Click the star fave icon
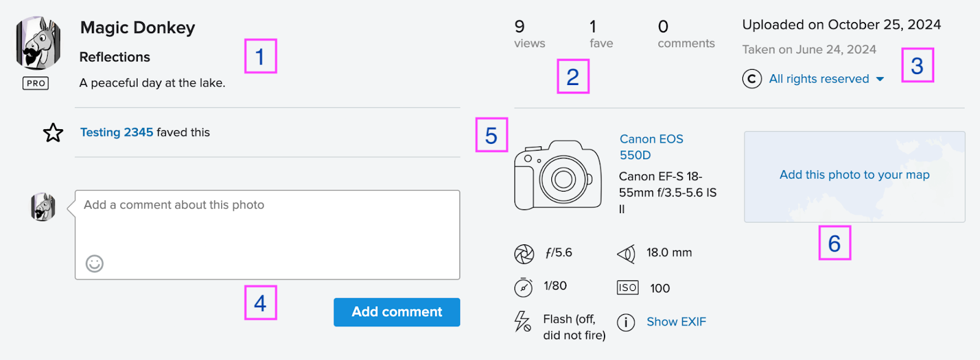 (x=53, y=132)
